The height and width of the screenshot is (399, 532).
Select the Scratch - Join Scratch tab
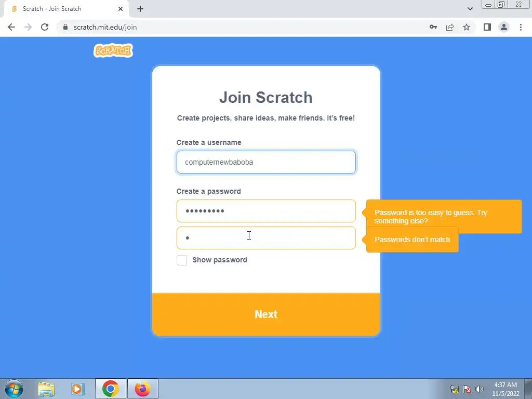tap(66, 9)
